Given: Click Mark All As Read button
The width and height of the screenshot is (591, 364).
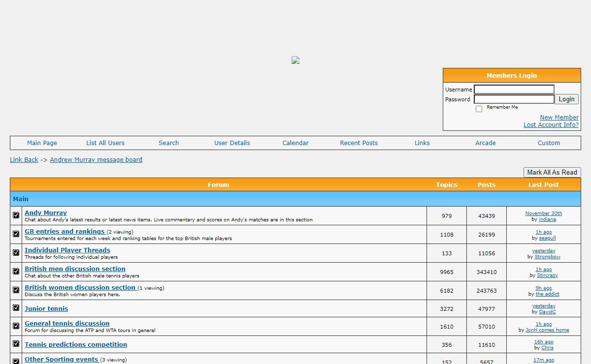Looking at the screenshot, I should [x=552, y=172].
